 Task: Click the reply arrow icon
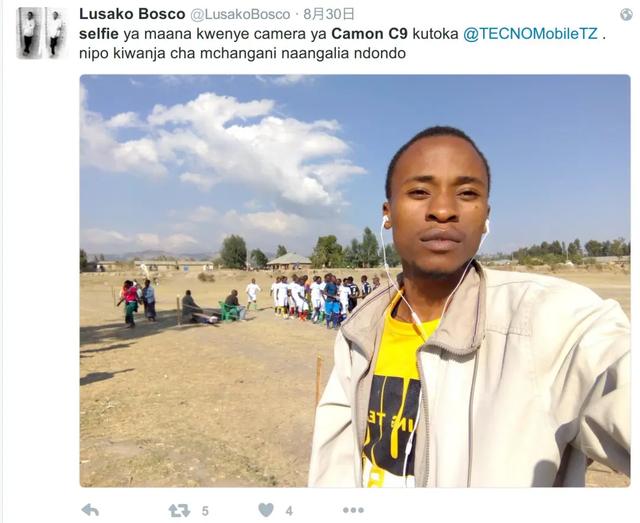(90, 510)
